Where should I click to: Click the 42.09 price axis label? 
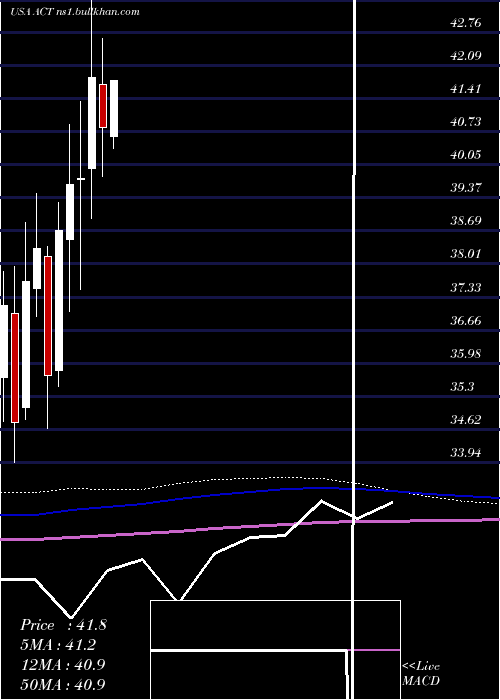coord(466,56)
